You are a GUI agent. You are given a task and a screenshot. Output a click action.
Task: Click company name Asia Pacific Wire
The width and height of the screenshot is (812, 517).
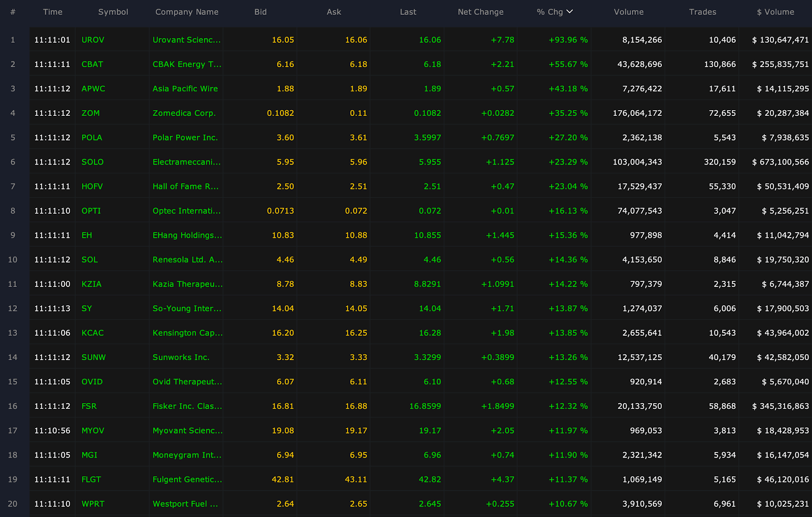185,88
